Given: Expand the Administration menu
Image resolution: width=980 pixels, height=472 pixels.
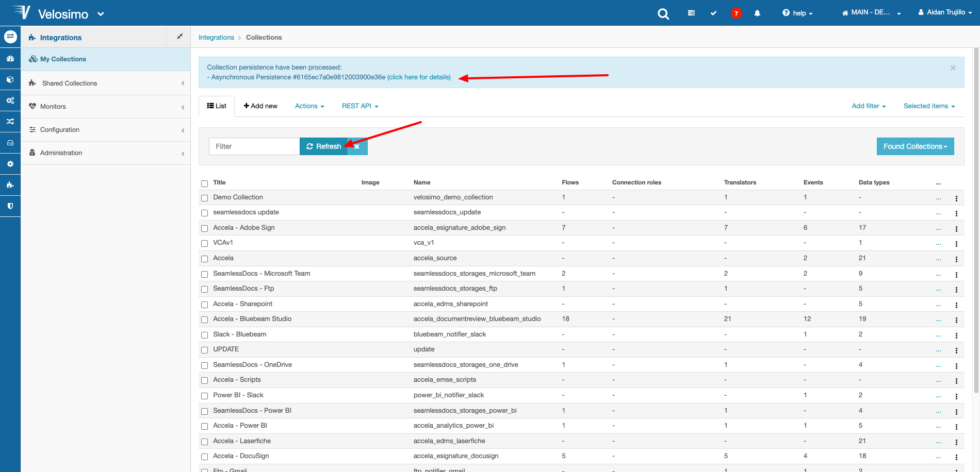Looking at the screenshot, I should click(x=106, y=153).
